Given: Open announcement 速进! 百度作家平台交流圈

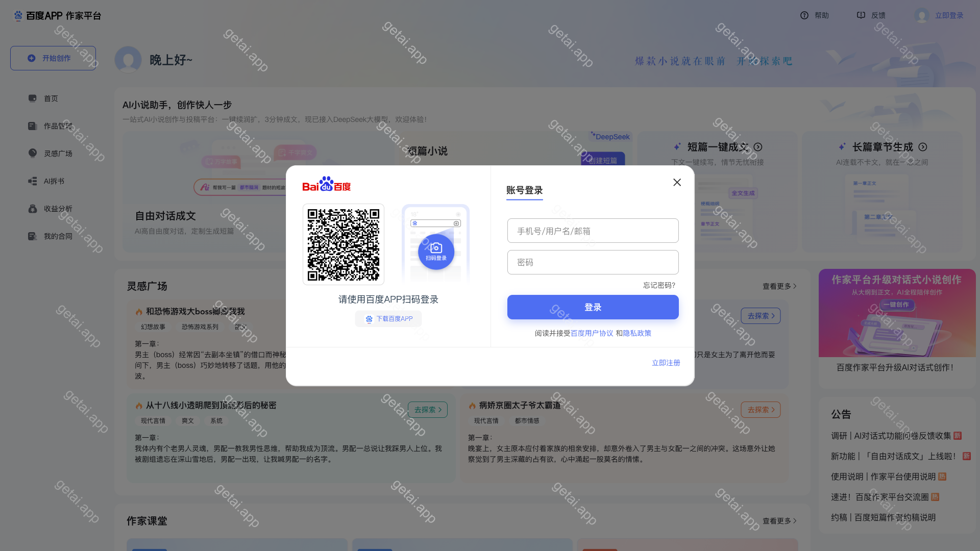Looking at the screenshot, I should [x=885, y=497].
